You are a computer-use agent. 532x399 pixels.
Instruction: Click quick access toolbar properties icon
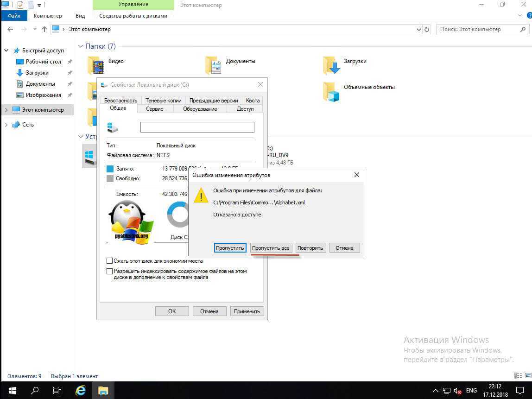[20, 5]
